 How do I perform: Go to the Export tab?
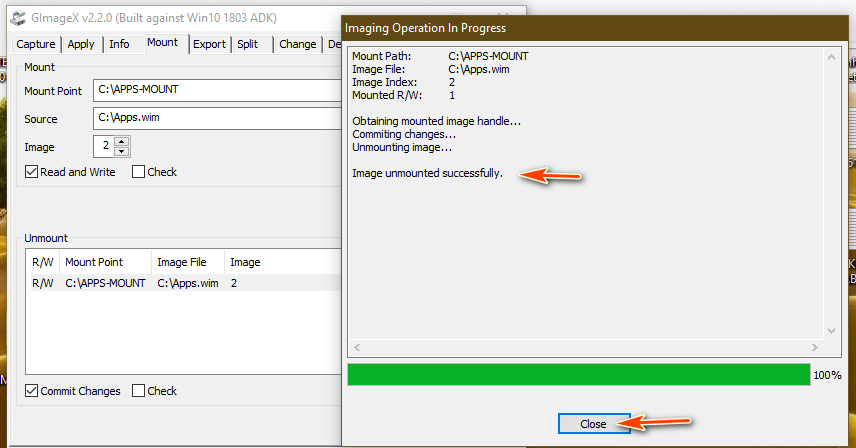pyautogui.click(x=209, y=44)
